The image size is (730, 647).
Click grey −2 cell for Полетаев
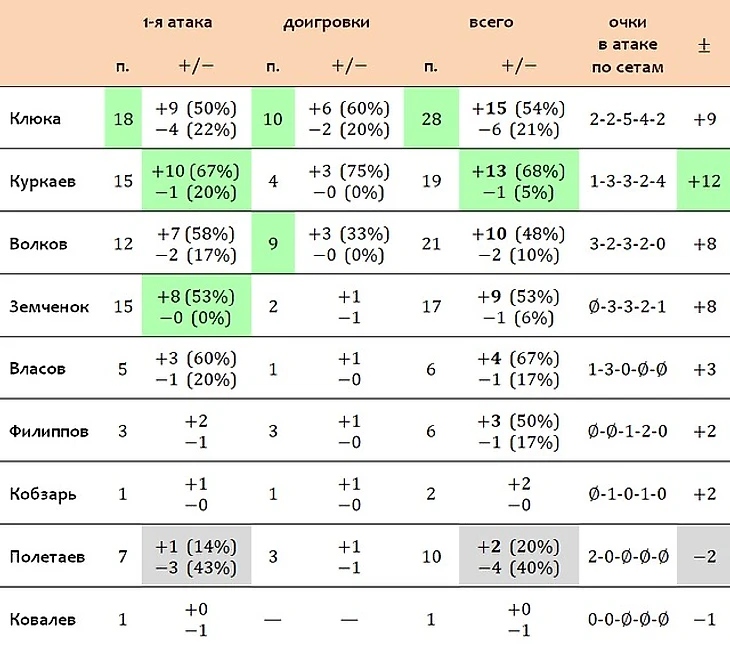703,556
